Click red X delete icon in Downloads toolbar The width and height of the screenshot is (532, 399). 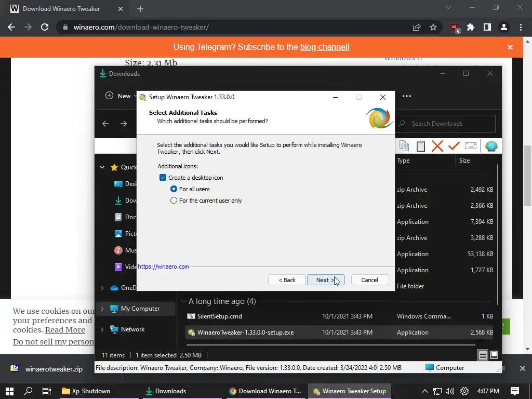437,146
